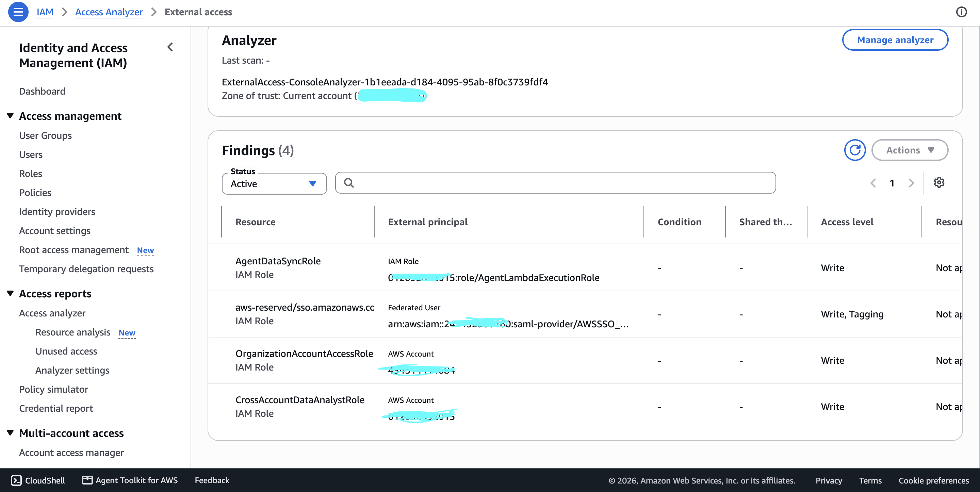
Task: Open OrganizationAccountAccessRole finding
Action: [304, 354]
